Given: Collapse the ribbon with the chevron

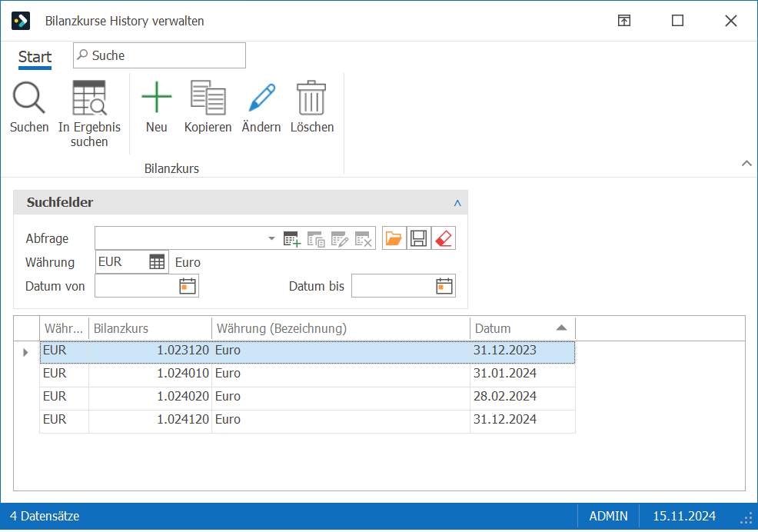Looking at the screenshot, I should (746, 164).
